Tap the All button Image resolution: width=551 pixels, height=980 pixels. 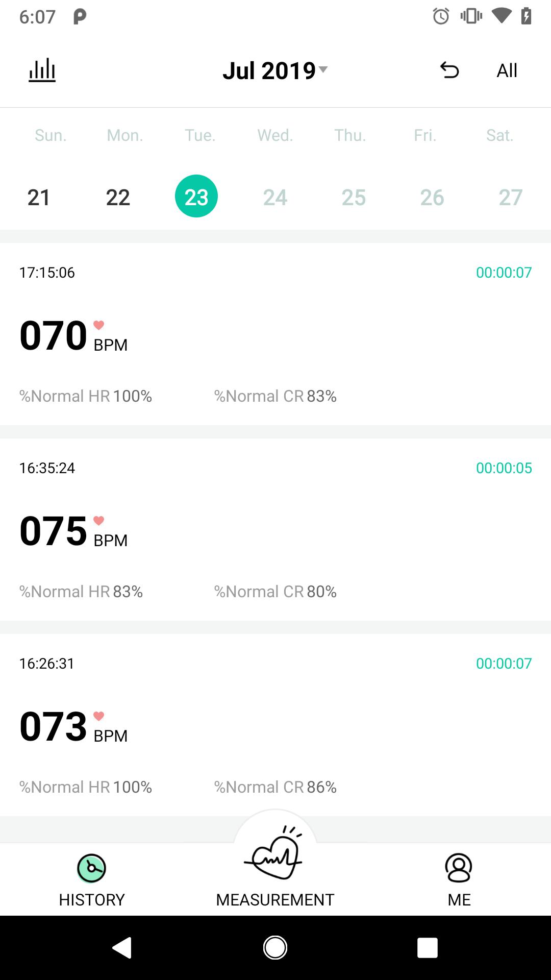click(x=507, y=70)
